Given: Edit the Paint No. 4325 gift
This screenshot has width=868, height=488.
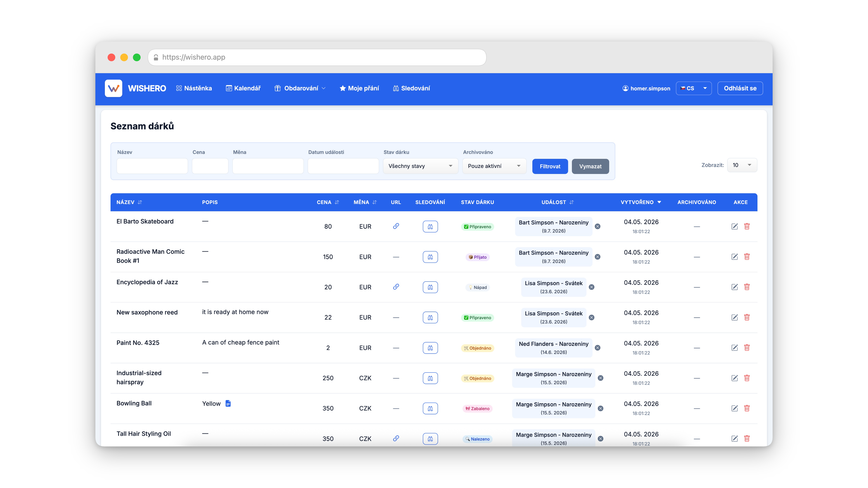Looking at the screenshot, I should (735, 347).
